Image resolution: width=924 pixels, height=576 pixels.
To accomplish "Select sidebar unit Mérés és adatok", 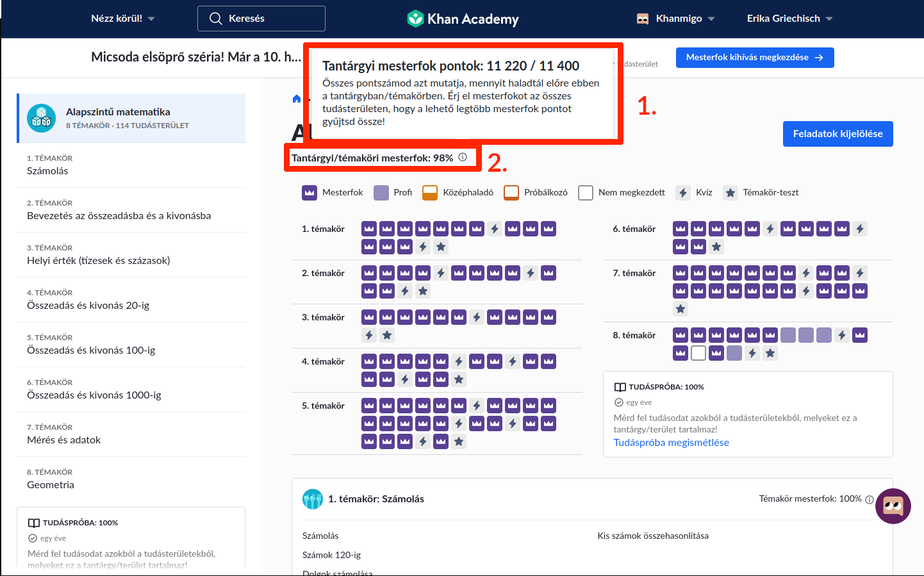I will pyautogui.click(x=131, y=434).
